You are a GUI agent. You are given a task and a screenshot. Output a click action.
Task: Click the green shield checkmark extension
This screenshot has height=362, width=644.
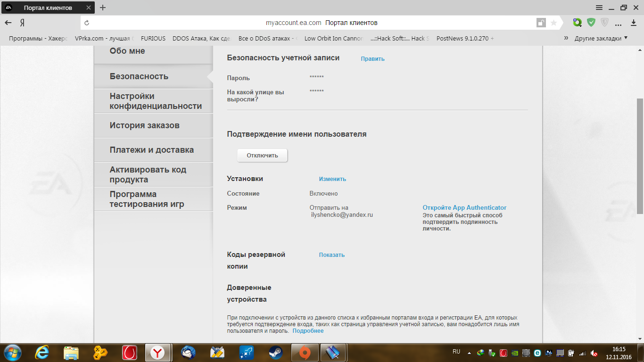591,22
